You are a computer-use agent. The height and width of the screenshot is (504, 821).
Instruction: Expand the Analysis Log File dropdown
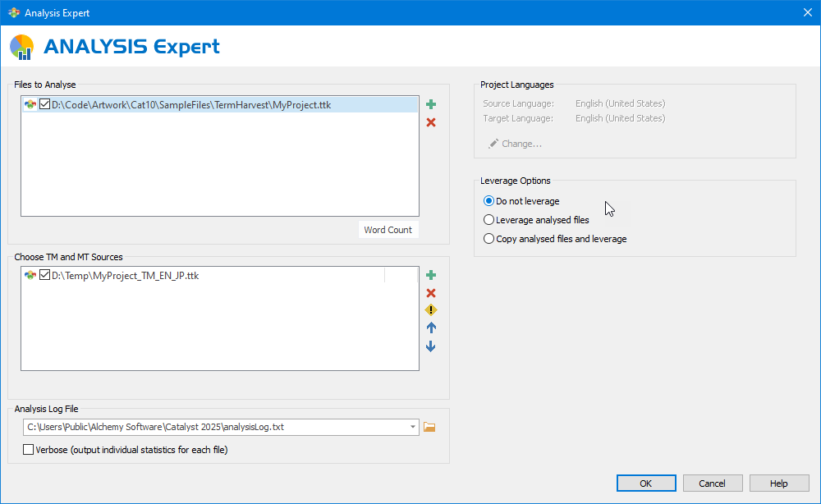coord(412,427)
